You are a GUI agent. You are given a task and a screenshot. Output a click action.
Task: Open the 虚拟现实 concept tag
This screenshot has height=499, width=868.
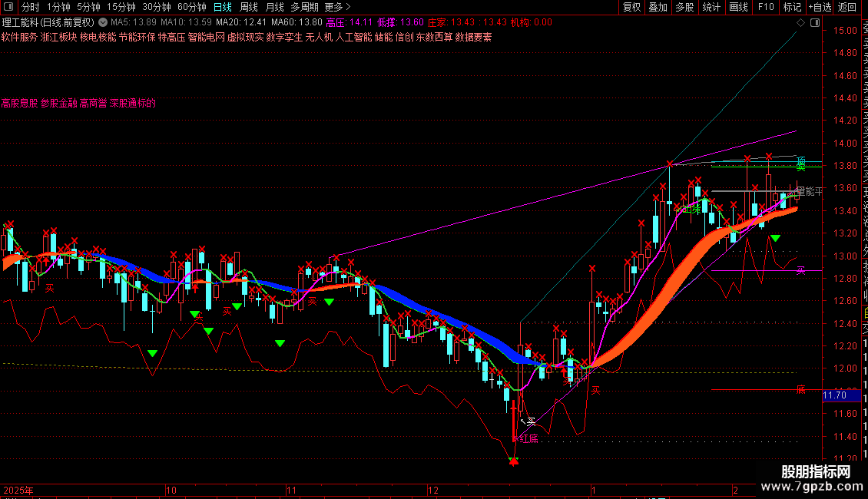246,37
